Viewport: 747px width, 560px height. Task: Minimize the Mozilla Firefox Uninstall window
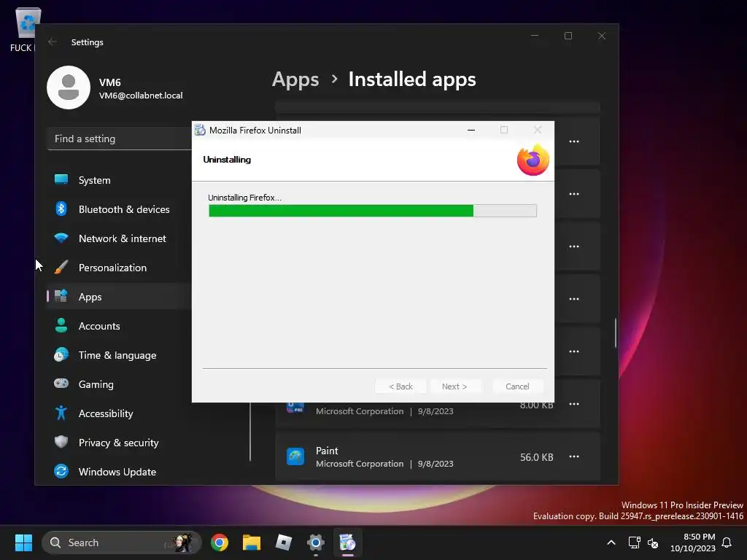tap(471, 130)
